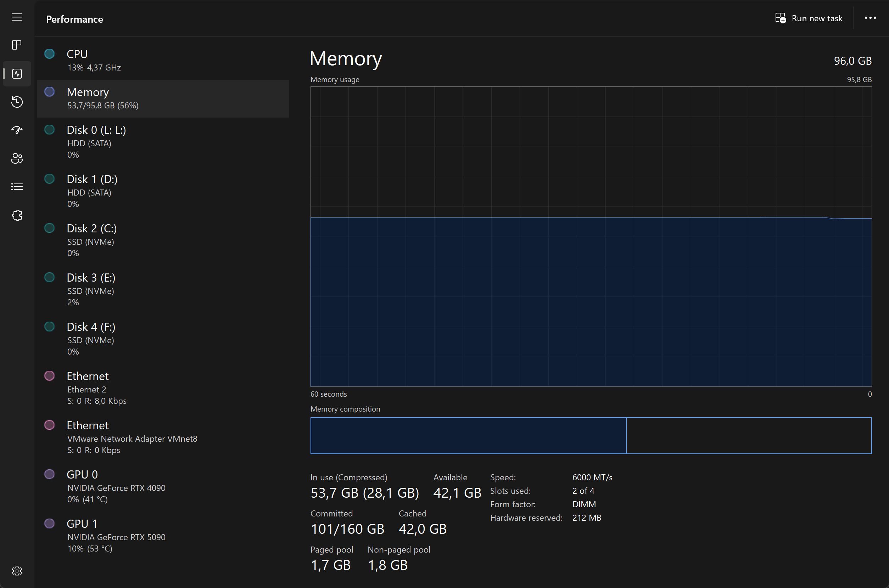This screenshot has width=889, height=588.
Task: Click Run new task button
Action: (809, 18)
